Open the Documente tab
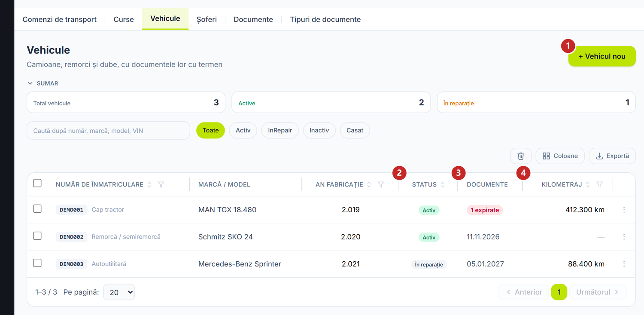 pyautogui.click(x=253, y=19)
